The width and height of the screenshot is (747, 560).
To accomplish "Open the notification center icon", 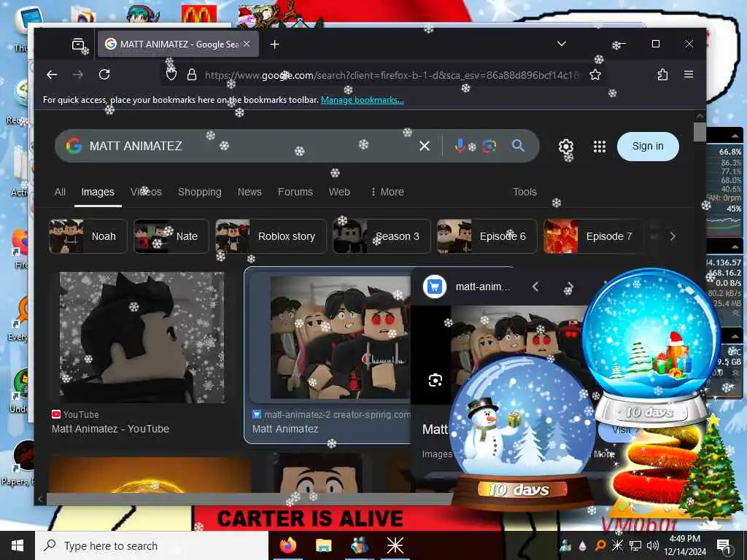I will [724, 545].
